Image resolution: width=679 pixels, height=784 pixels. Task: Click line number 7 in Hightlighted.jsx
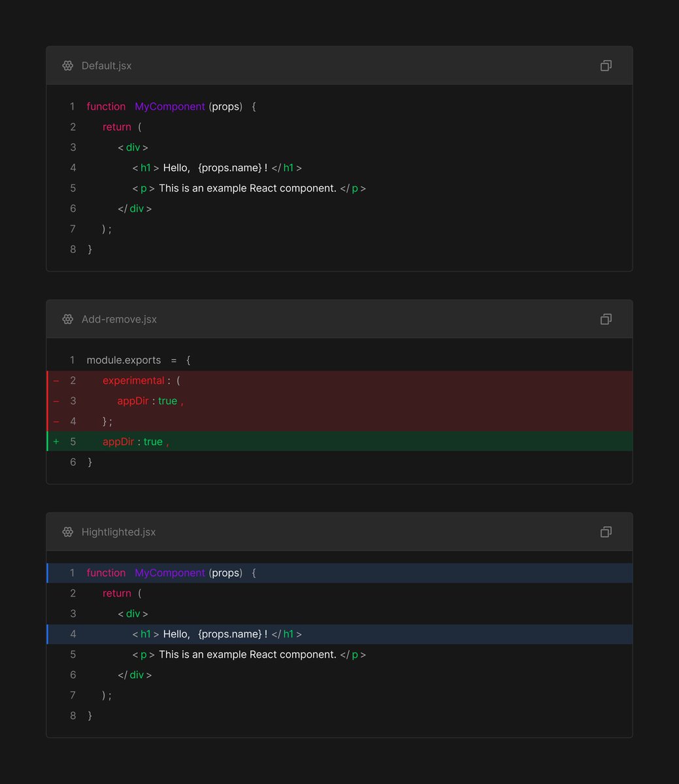tap(73, 695)
